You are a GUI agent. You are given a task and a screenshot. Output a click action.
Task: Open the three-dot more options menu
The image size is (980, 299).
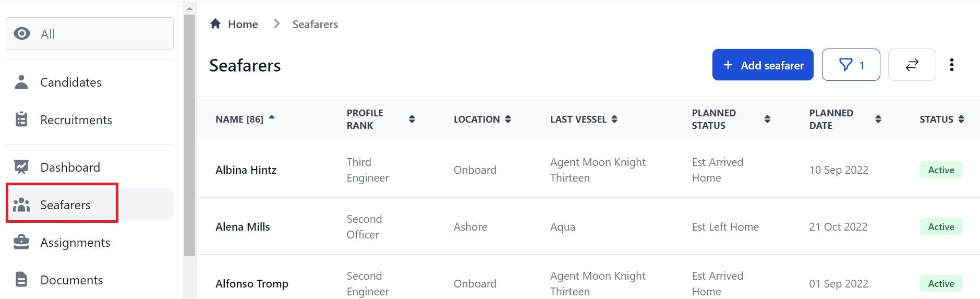pos(952,65)
